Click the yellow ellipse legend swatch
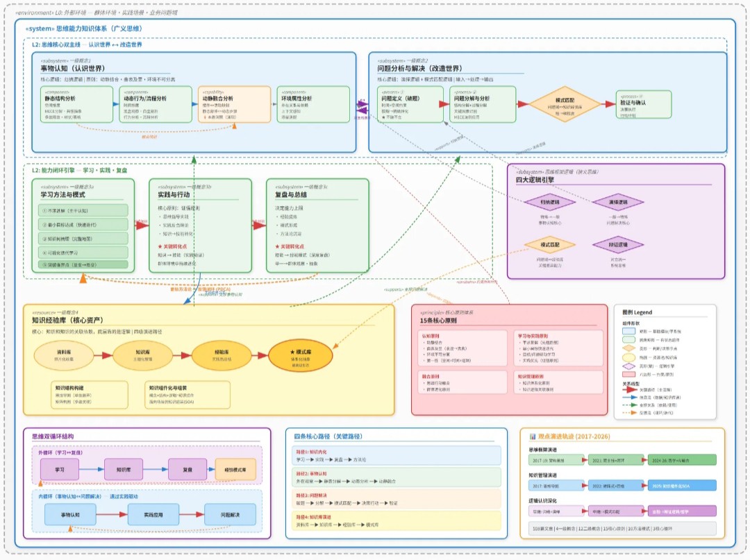This screenshot has height=560, width=750. pos(628,357)
